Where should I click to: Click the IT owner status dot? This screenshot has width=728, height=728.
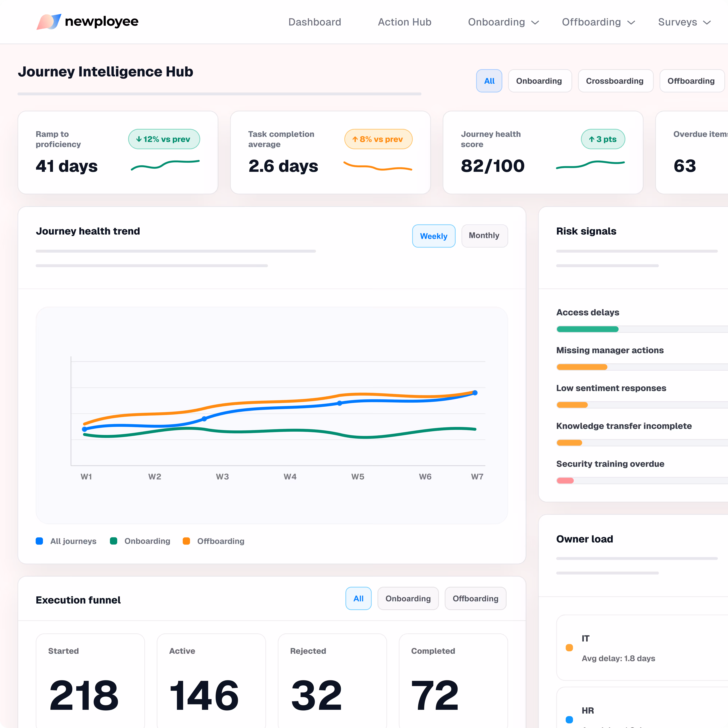(x=569, y=647)
